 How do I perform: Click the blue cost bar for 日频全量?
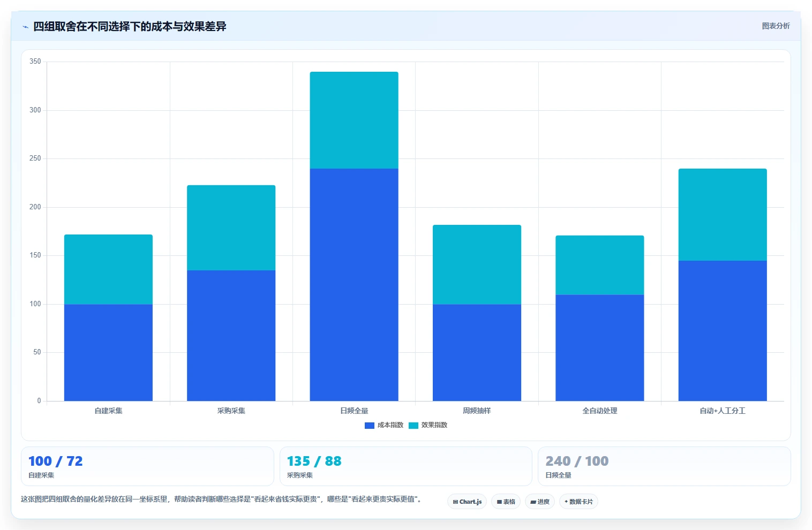coord(354,285)
